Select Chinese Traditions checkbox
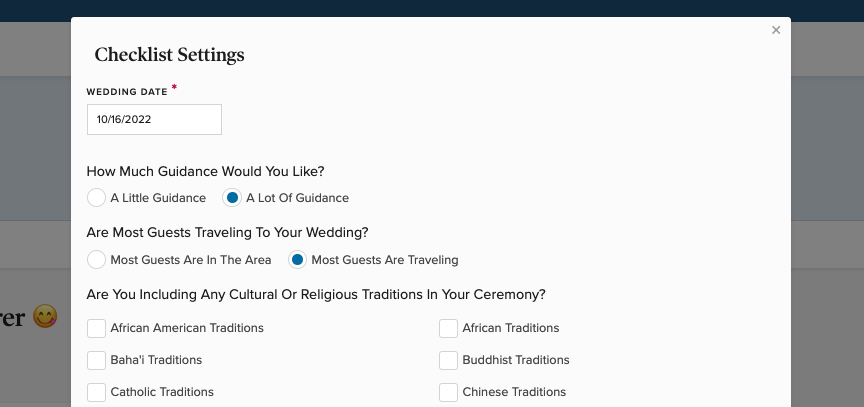Image resolution: width=864 pixels, height=407 pixels. pos(449,392)
